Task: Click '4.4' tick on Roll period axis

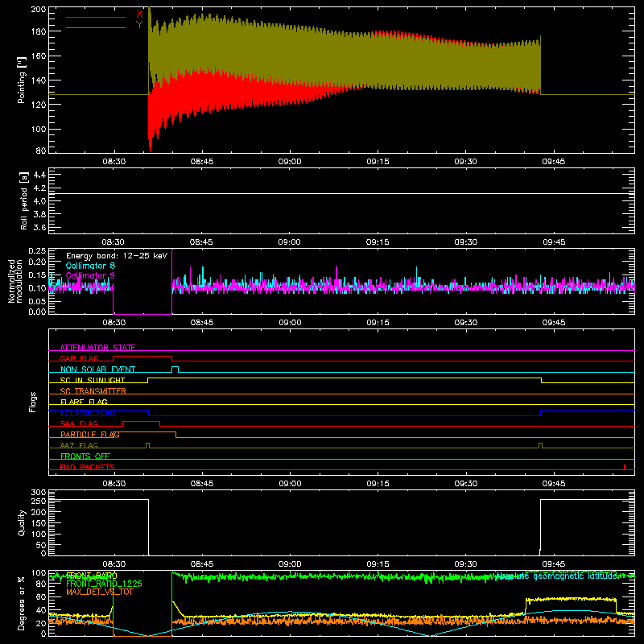Action: 39,175
